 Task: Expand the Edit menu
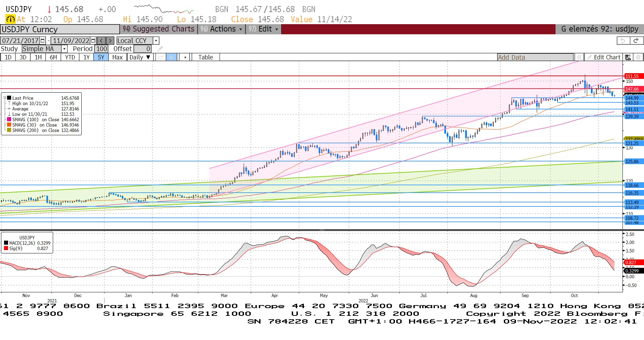click(263, 29)
